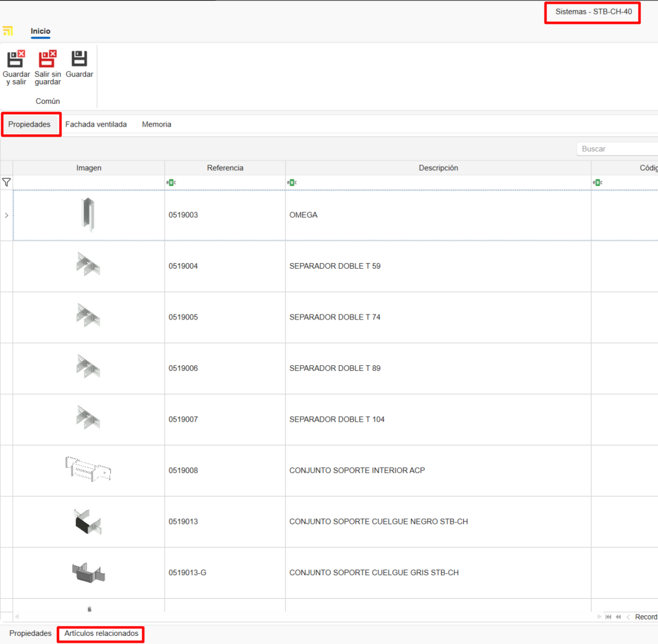658x644 pixels.
Task: Select row with reference 0519008
Action: click(x=183, y=470)
